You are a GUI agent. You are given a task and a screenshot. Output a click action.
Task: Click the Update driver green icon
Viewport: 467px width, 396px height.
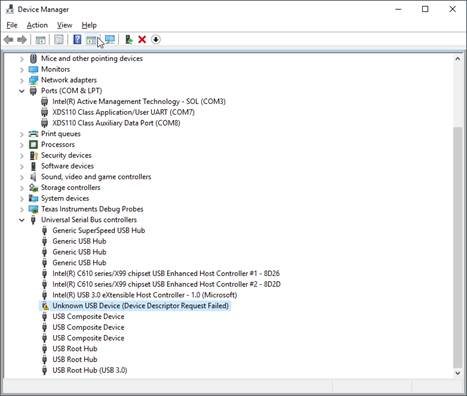(x=129, y=40)
